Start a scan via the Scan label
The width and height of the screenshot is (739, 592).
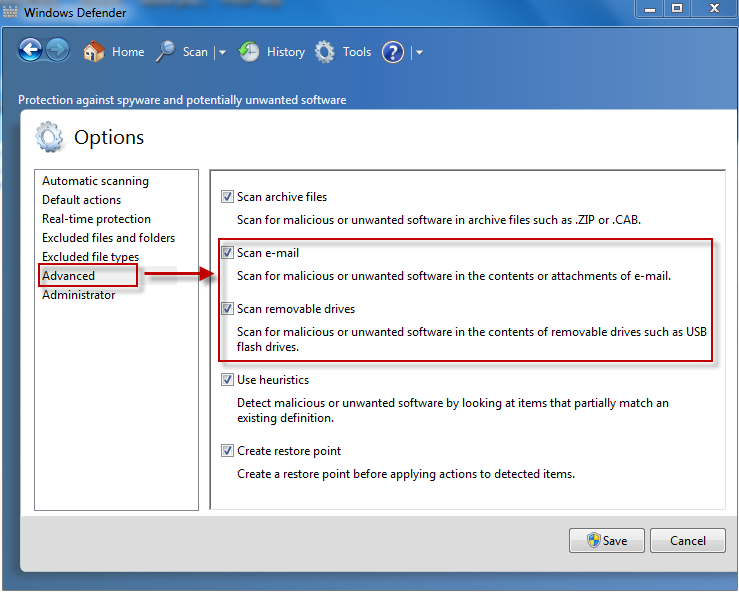click(195, 52)
